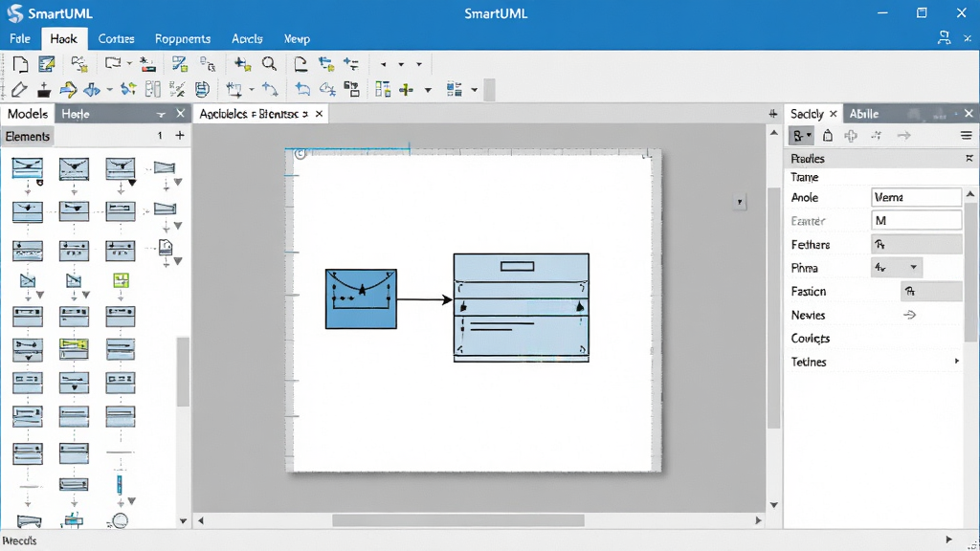
Task: Click the horizontal canvas scrollbar thumb
Action: pos(458,520)
